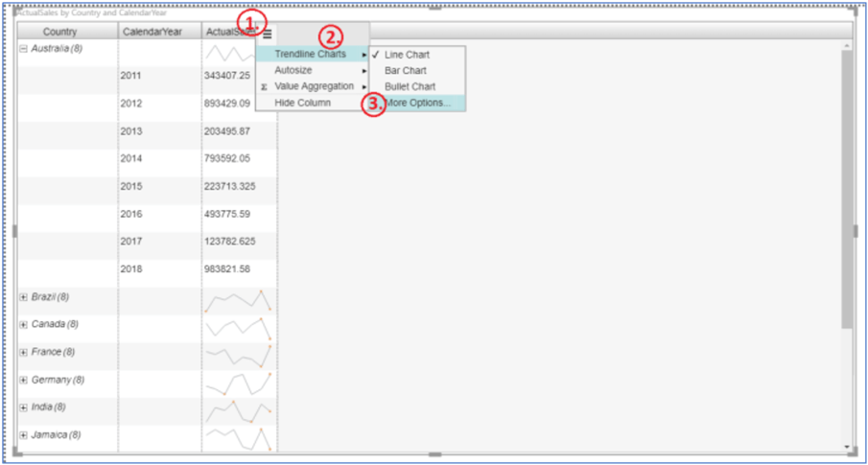Click the Brazil (8) group label

[51, 297]
